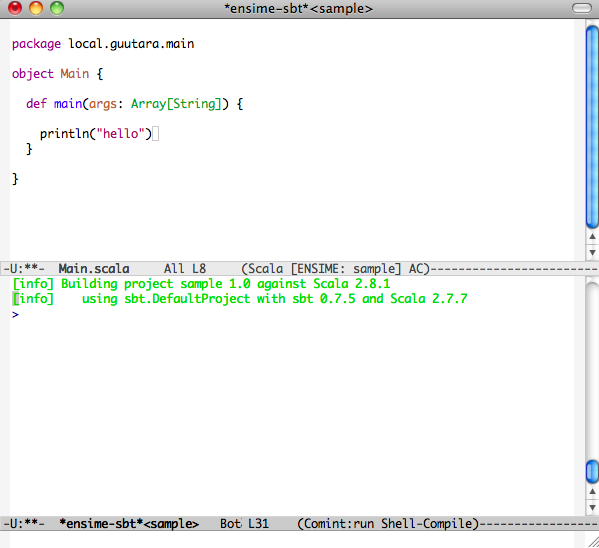Click the L31 line number indicator
599x548 pixels.
tap(259, 524)
